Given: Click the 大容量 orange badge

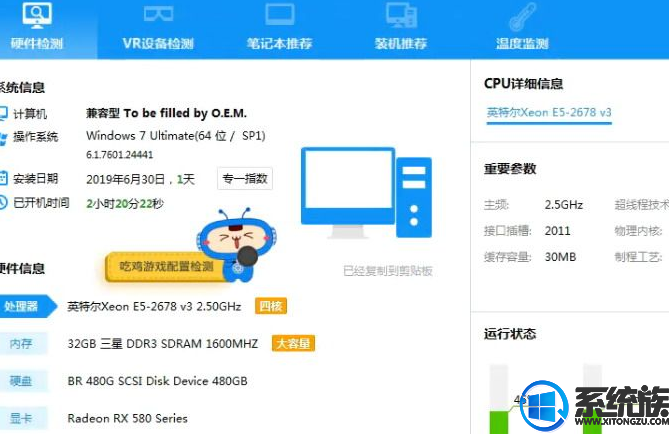Looking at the screenshot, I should coord(294,343).
